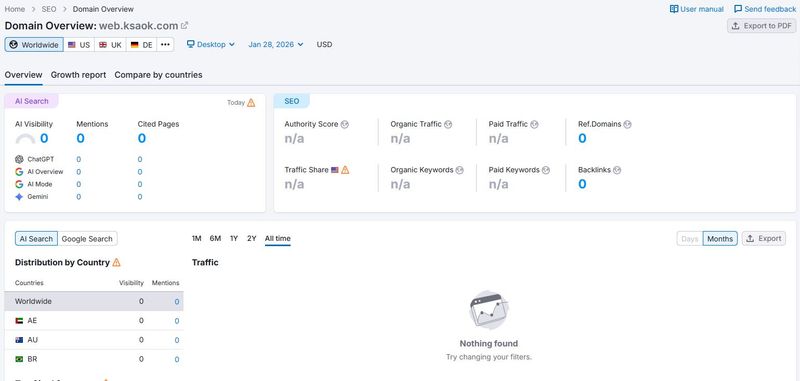The width and height of the screenshot is (800, 381).
Task: Click the USD currency label
Action: tap(324, 45)
